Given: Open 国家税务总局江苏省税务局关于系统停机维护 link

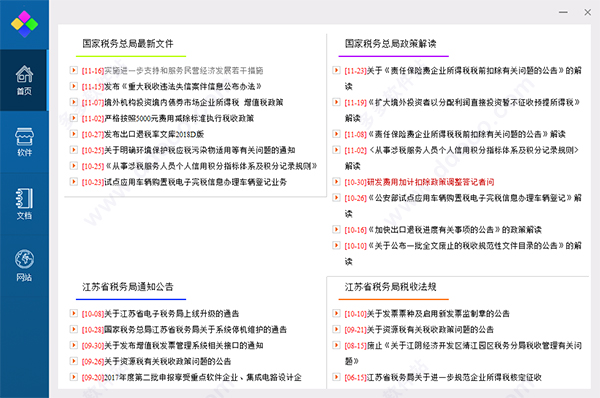Looking at the screenshot, I should (x=184, y=330).
